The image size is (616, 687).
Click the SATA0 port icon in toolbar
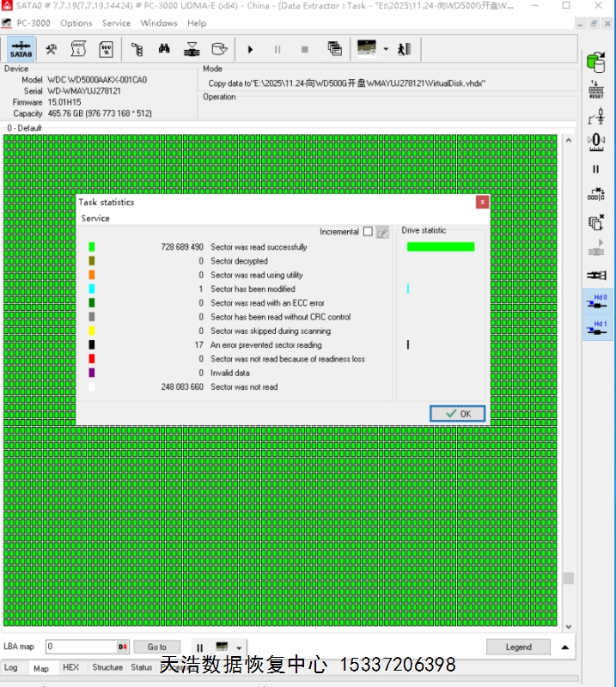pos(21,49)
